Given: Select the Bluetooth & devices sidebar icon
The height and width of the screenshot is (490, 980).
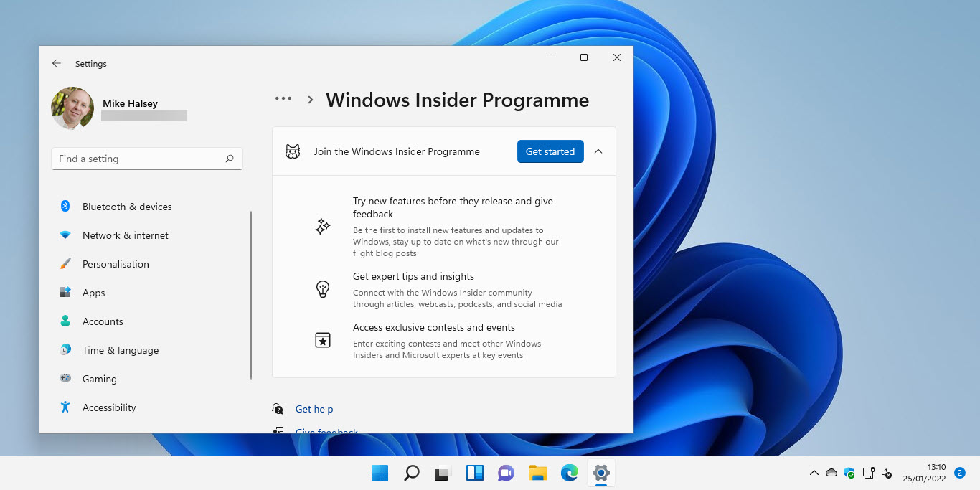Looking at the screenshot, I should (x=67, y=207).
